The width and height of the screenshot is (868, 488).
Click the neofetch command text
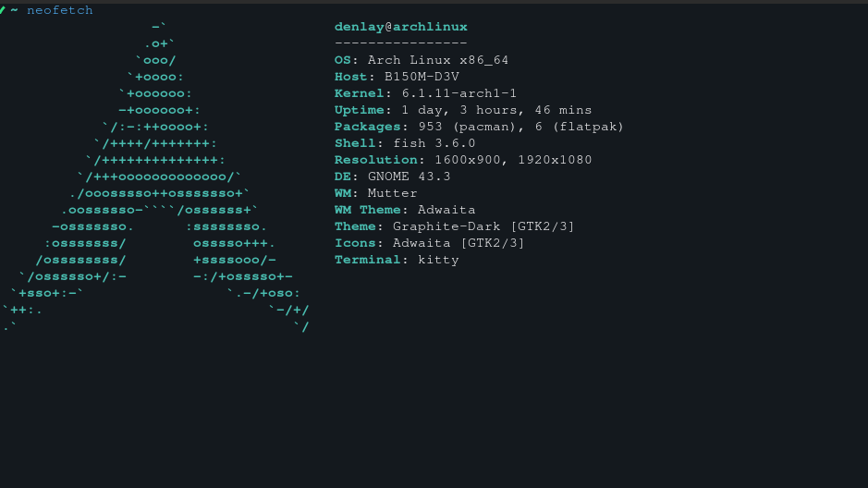point(60,10)
